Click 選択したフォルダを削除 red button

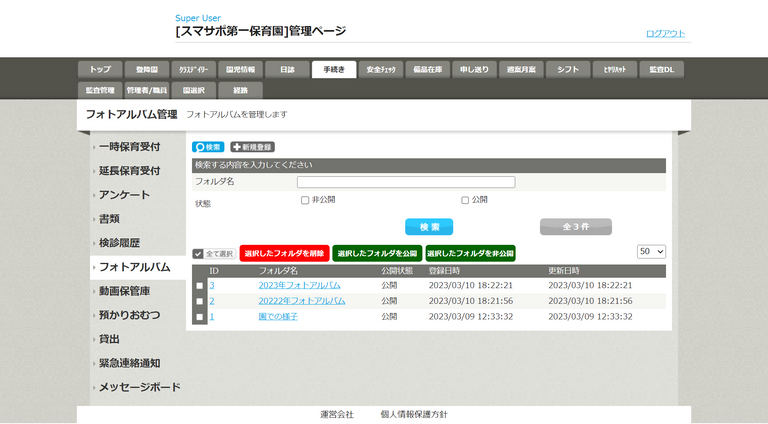tap(284, 254)
